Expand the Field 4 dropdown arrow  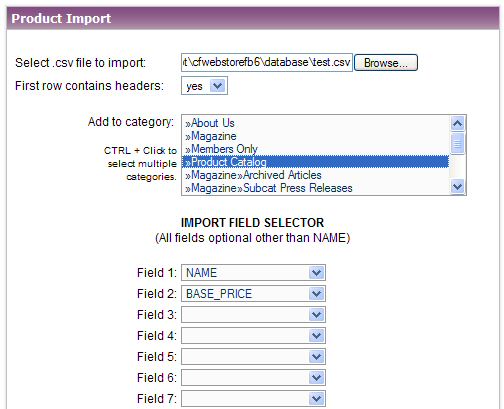316,336
